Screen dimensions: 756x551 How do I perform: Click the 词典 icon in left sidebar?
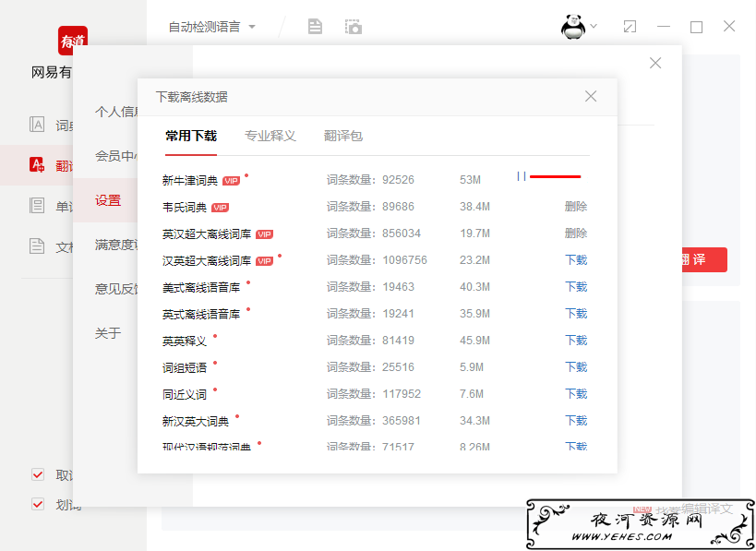pos(37,125)
